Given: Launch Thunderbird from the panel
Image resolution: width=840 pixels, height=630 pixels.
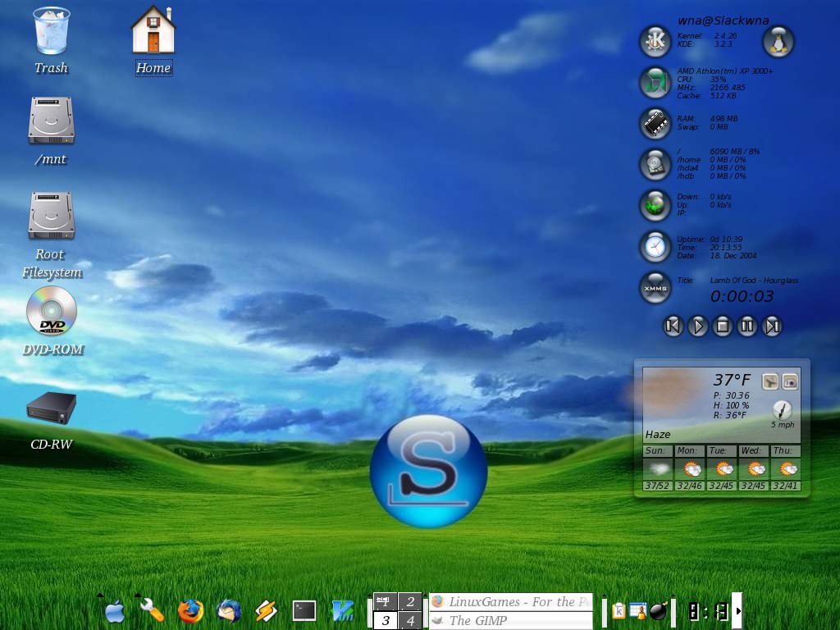Looking at the screenshot, I should click(x=229, y=610).
